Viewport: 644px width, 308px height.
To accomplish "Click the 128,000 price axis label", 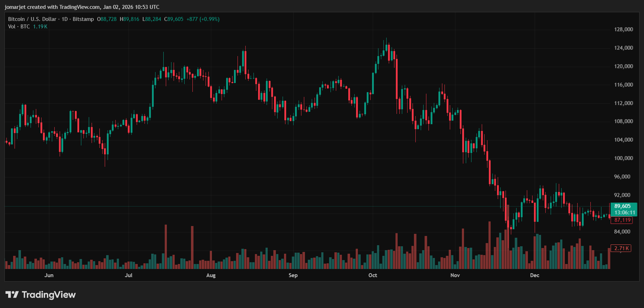I will coord(623,29).
